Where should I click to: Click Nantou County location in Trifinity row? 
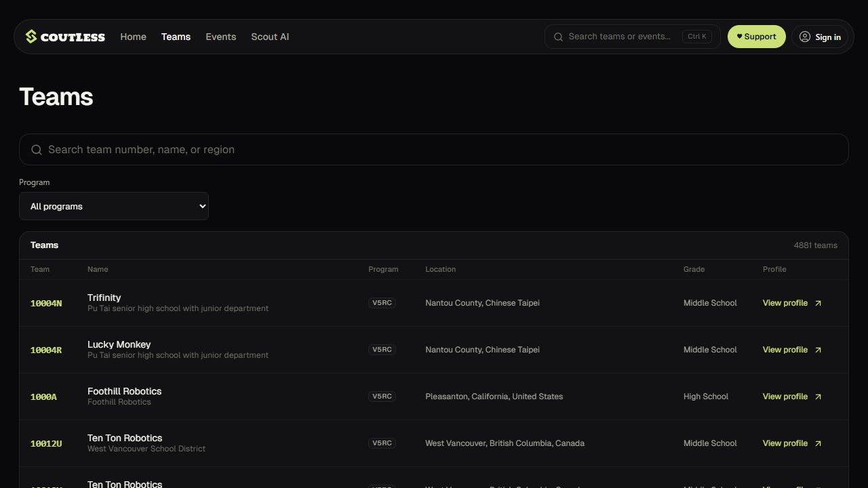[482, 303]
